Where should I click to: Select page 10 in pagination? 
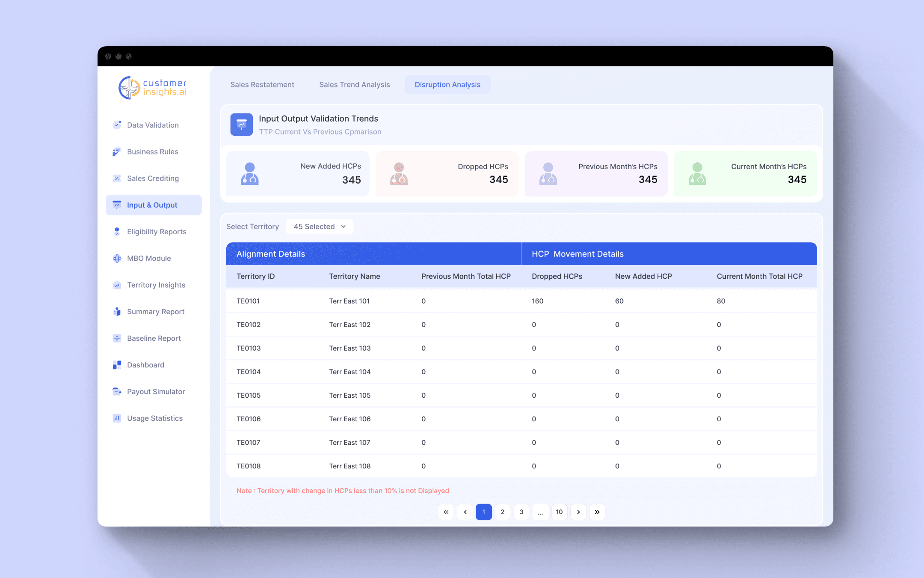(559, 512)
